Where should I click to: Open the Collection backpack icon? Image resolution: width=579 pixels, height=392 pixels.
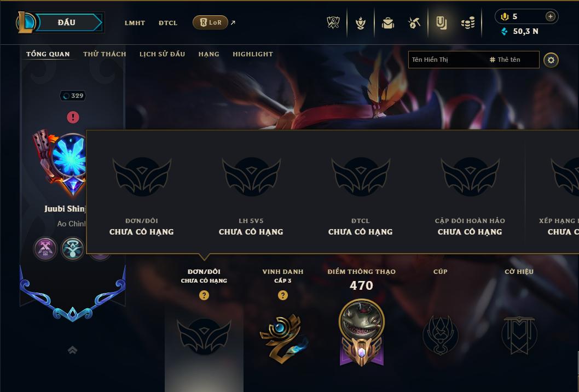click(387, 23)
